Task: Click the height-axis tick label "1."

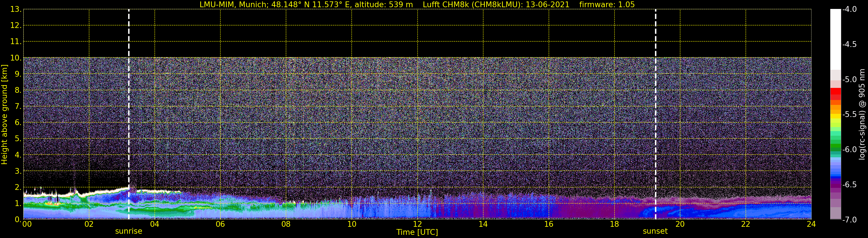Action: [18, 203]
